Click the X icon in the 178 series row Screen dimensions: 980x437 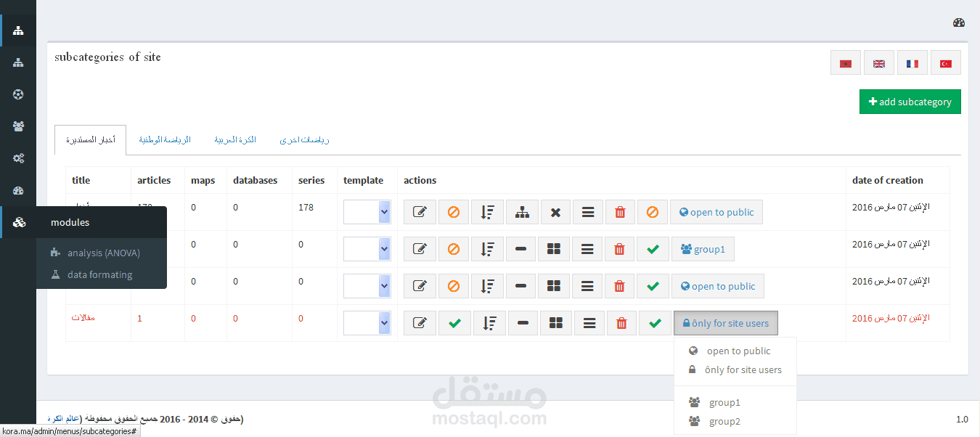555,212
